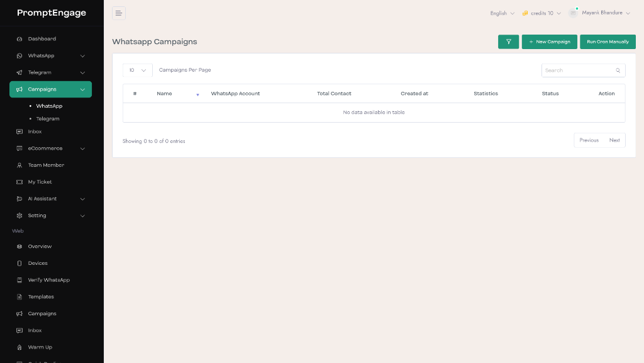Click the Team Member person icon

(x=19, y=165)
